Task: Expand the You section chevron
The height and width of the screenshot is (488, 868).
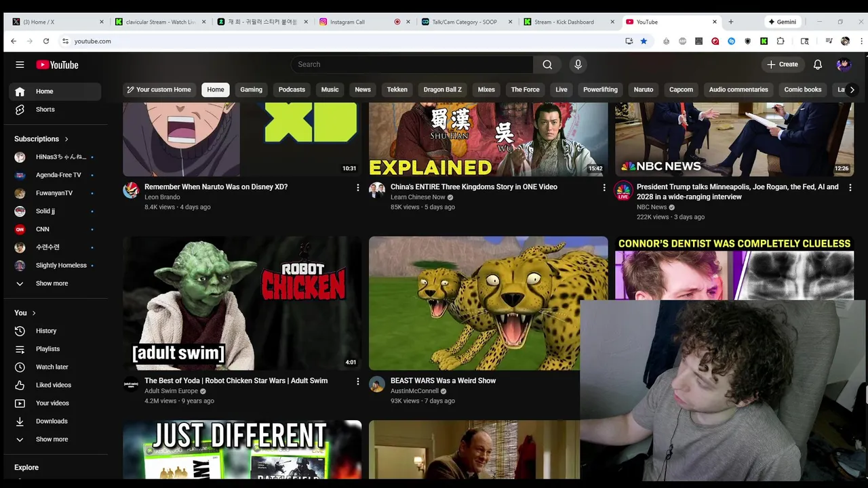Action: [x=34, y=313]
